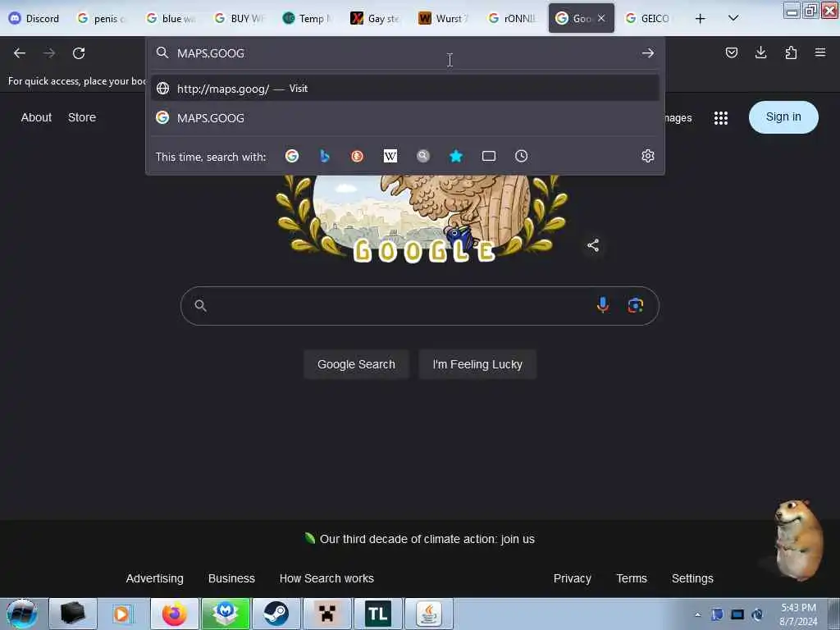Image resolution: width=840 pixels, height=630 pixels.
Task: Open Minecraft creeper taskbar icon
Action: coord(327,614)
